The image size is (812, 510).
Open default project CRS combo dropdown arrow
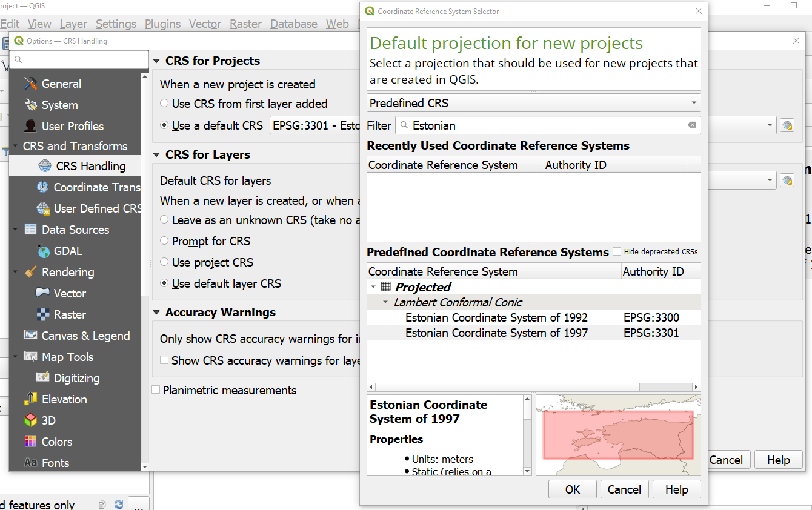(x=770, y=125)
